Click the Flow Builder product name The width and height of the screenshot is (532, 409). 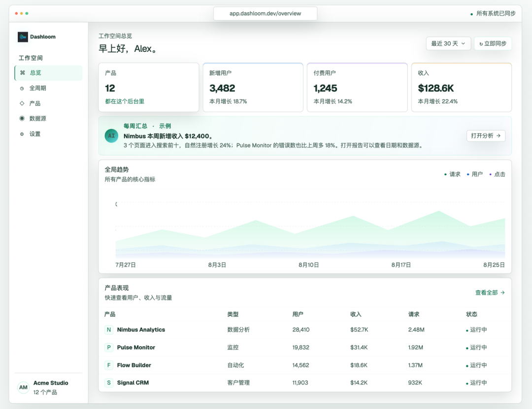[134, 365]
